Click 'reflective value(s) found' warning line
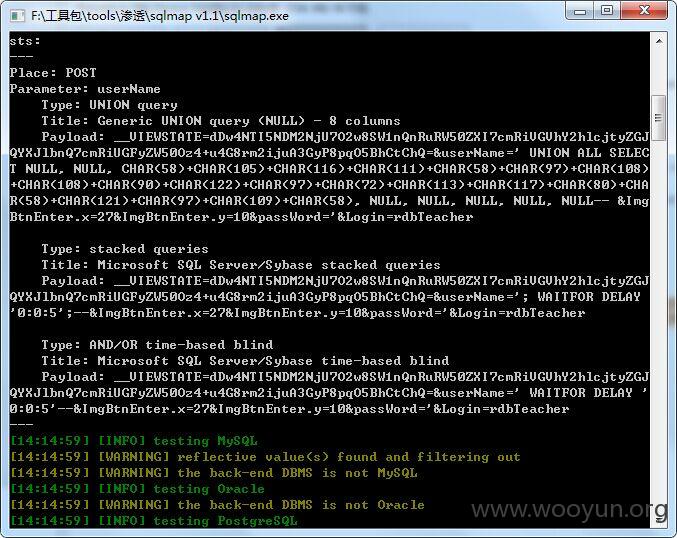This screenshot has height=538, width=677. (265, 457)
